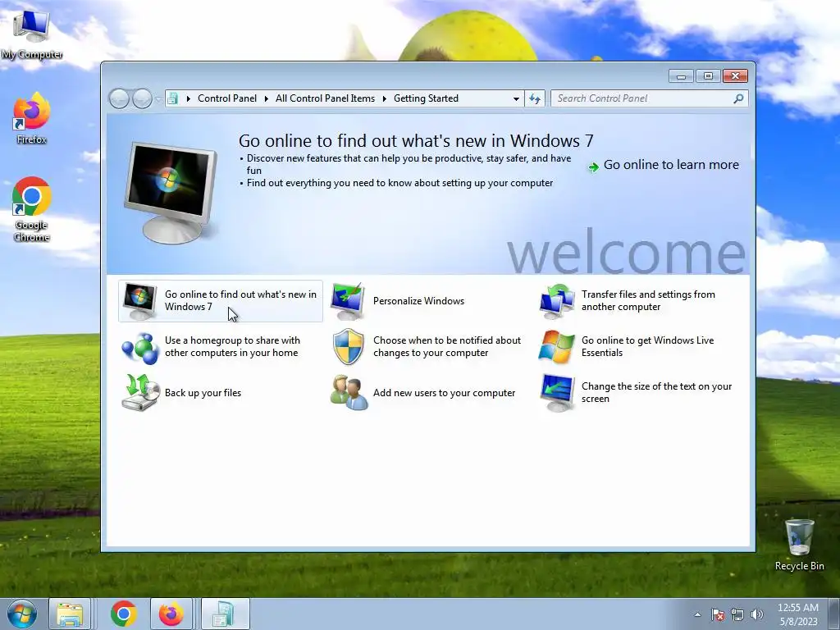Select Change the size of the text label

click(x=656, y=393)
